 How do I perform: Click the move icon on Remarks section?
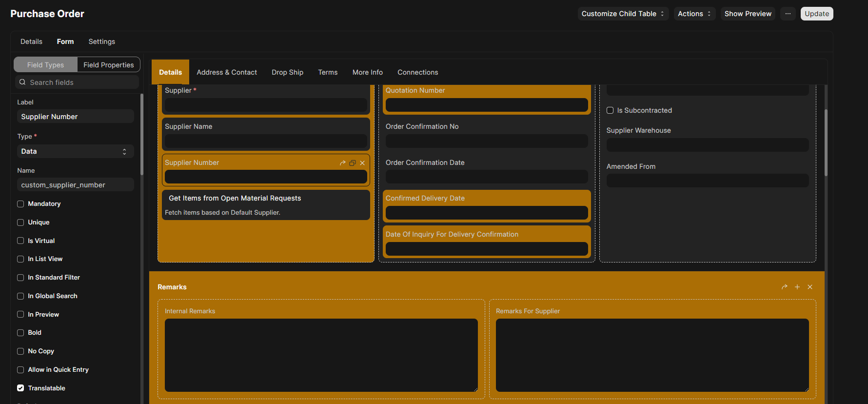785,287
